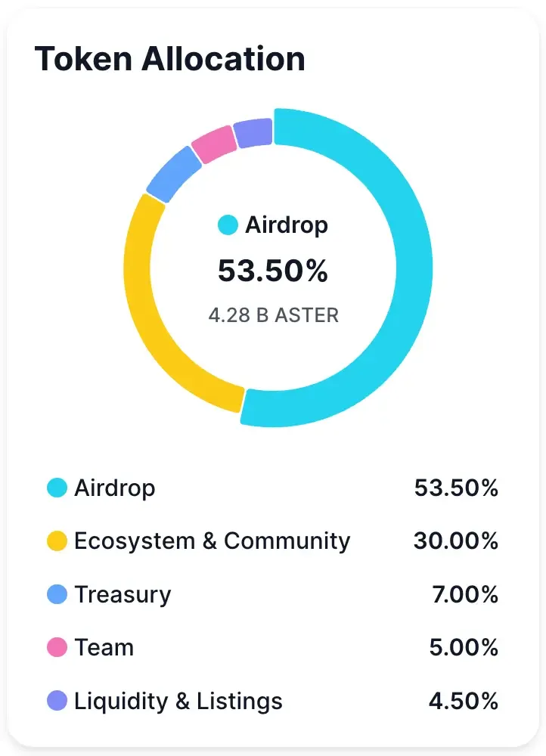This screenshot has width=546, height=756.
Task: Select the Treasury legend label
Action: pyautogui.click(x=123, y=595)
